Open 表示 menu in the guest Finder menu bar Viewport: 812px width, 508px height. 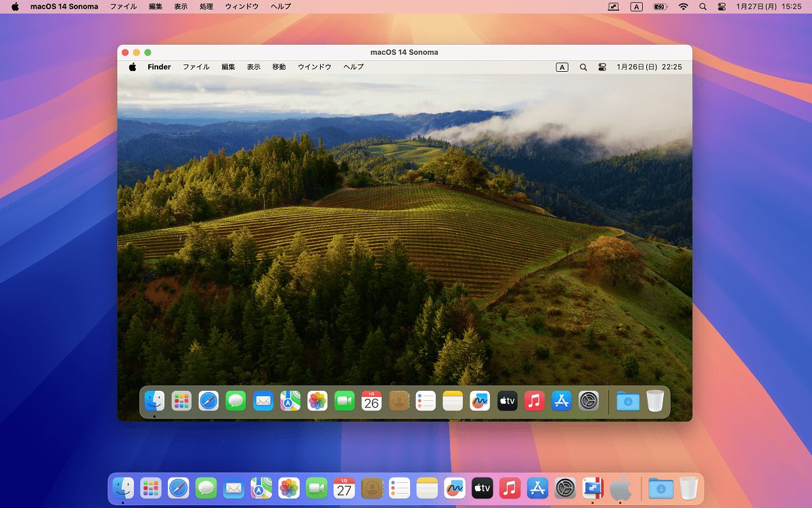(254, 67)
